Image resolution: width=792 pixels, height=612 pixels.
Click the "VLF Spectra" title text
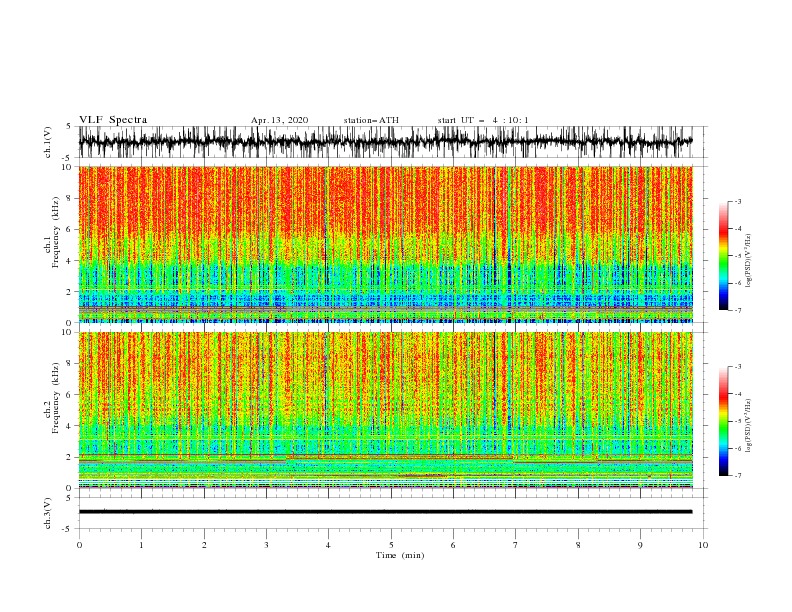coord(113,120)
